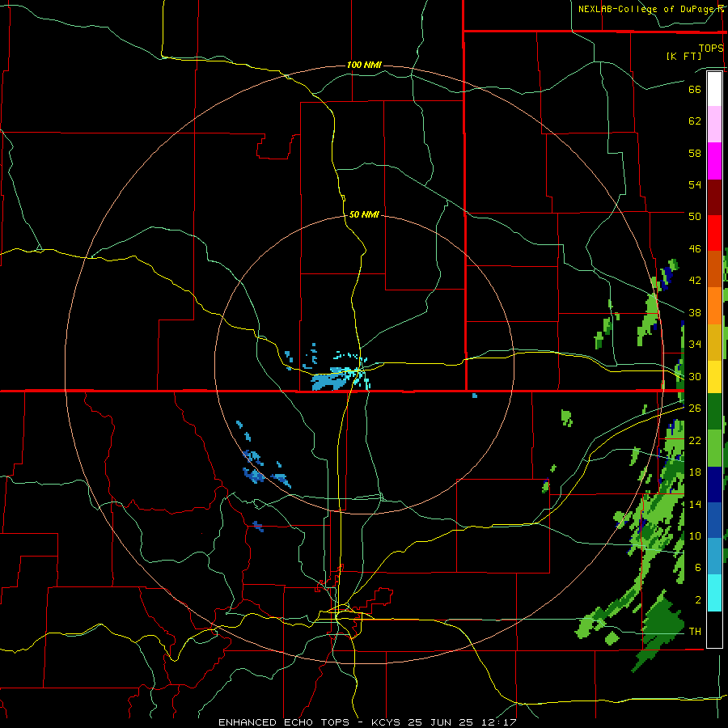
Task: Click the legend value "34"
Action: pos(695,345)
